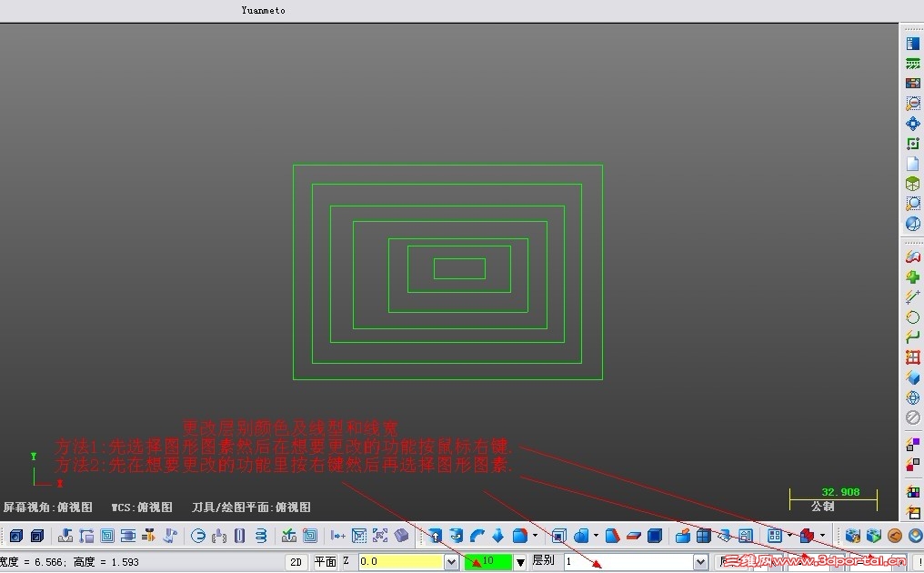Click the four-way pan arrows icon
The width and height of the screenshot is (924, 573).
(x=913, y=123)
